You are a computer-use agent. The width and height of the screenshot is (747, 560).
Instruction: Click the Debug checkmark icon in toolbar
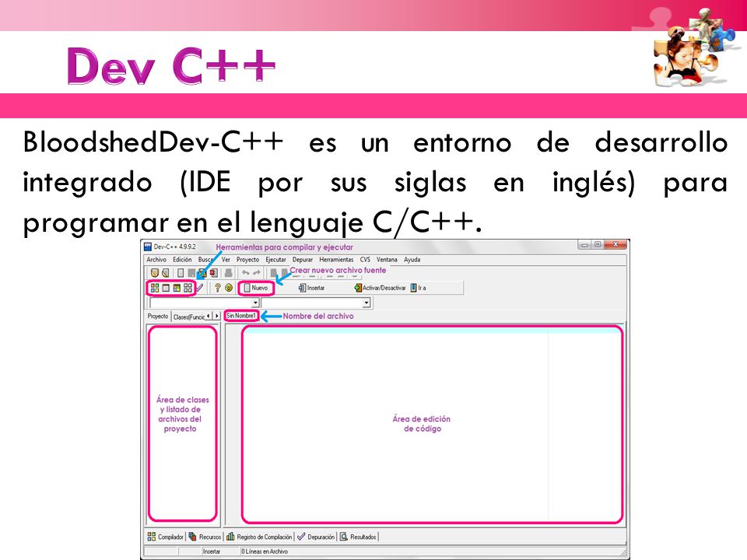tap(200, 288)
